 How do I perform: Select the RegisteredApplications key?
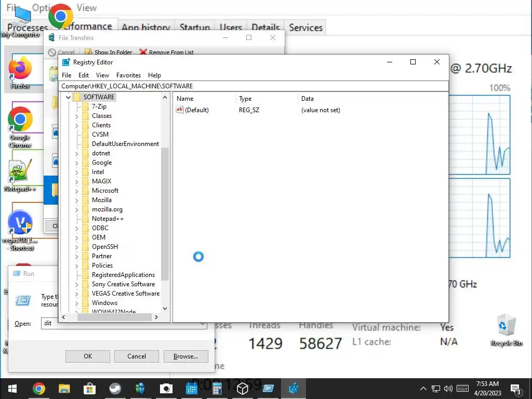(x=123, y=275)
